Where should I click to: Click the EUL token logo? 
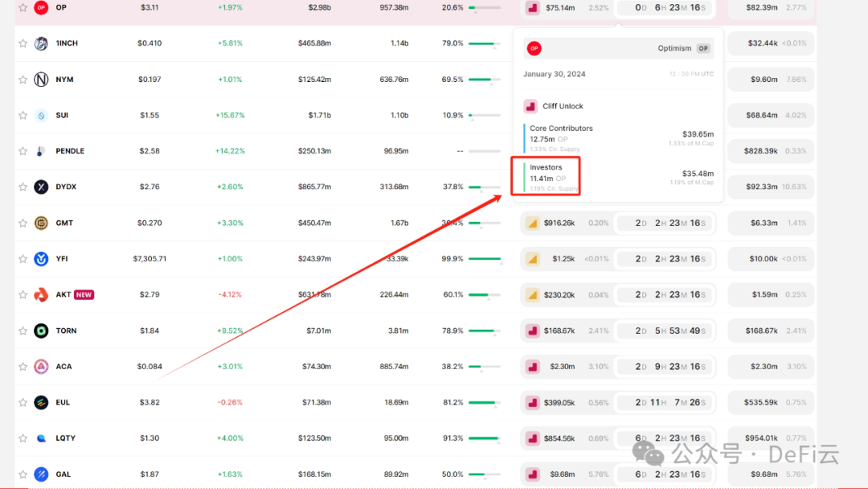(41, 402)
